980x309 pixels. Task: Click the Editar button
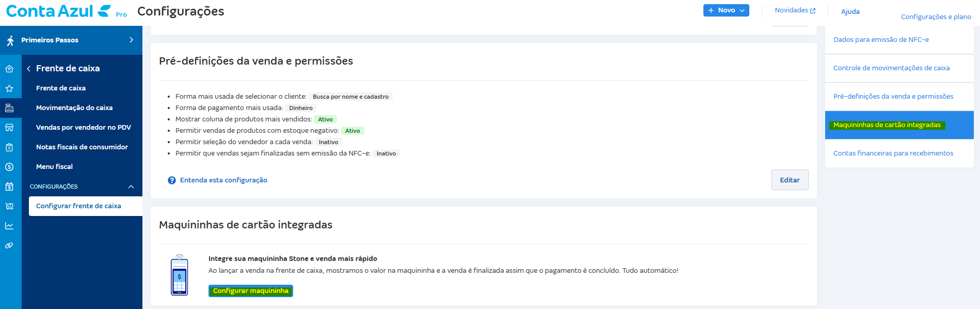(790, 180)
